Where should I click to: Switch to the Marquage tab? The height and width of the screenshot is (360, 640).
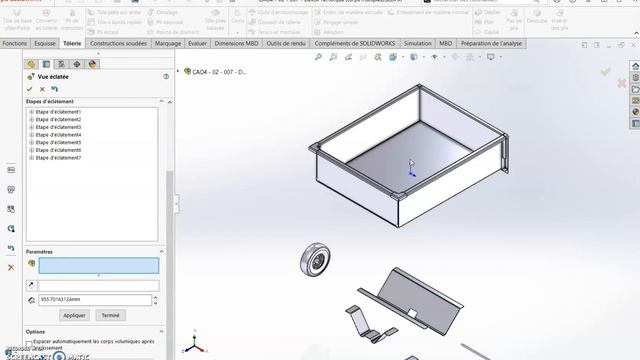(168, 43)
